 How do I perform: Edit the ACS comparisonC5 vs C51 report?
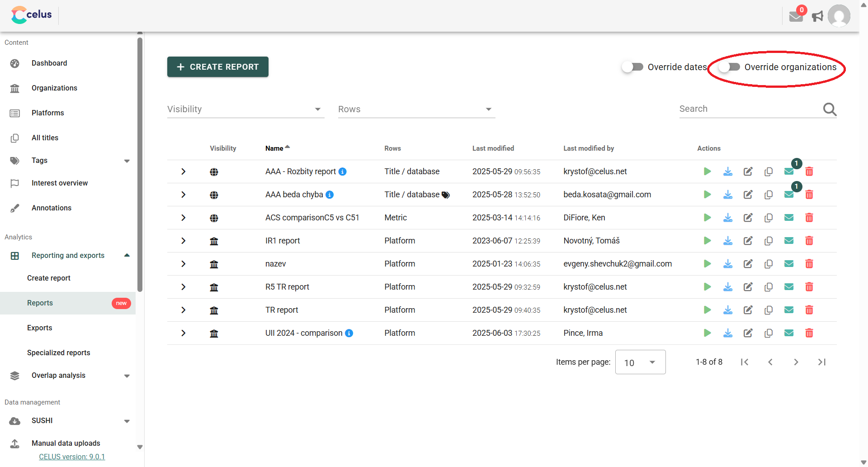(x=748, y=218)
